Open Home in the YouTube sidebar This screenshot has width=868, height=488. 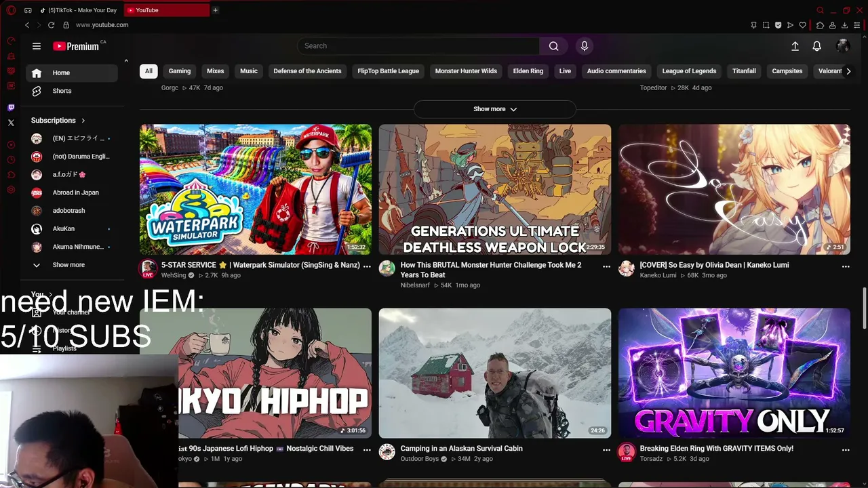[x=71, y=73]
